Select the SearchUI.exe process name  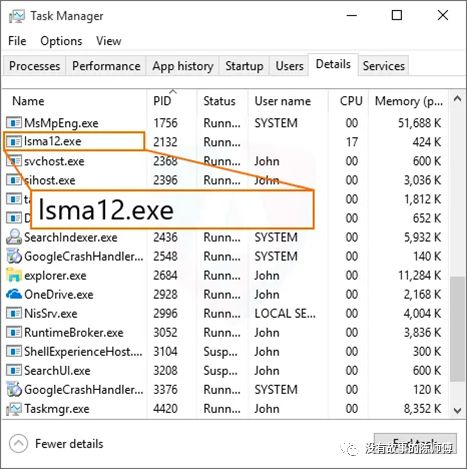[57, 371]
